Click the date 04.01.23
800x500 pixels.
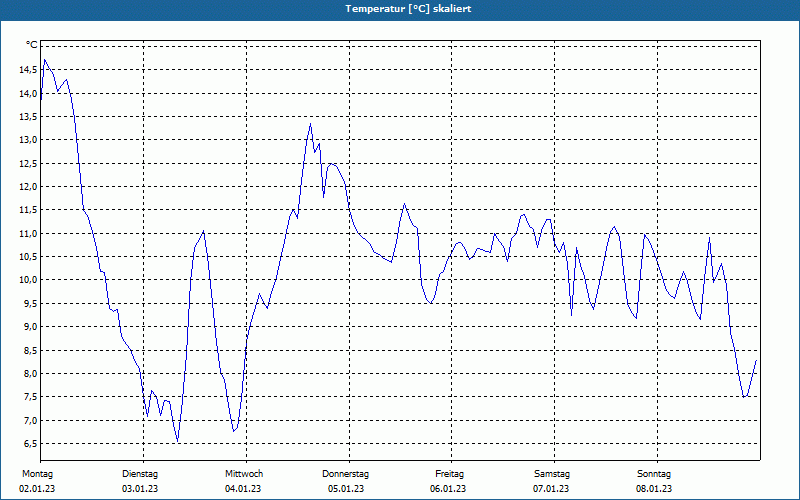243,489
